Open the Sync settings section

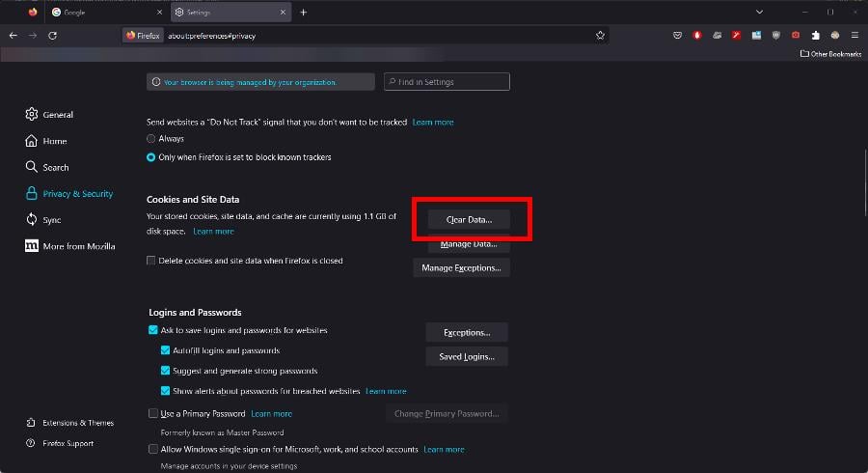(52, 220)
